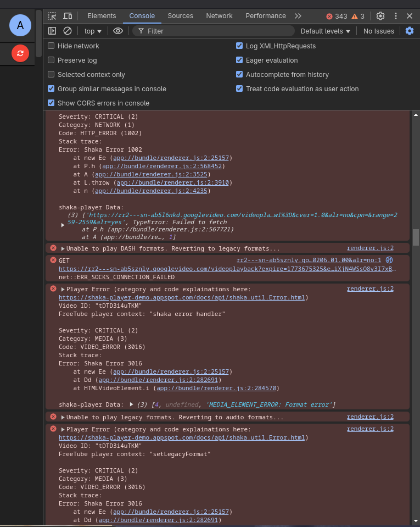Image resolution: width=420 pixels, height=527 pixels.
Task: Show the console sidebar panel icon
Action: coord(52,31)
